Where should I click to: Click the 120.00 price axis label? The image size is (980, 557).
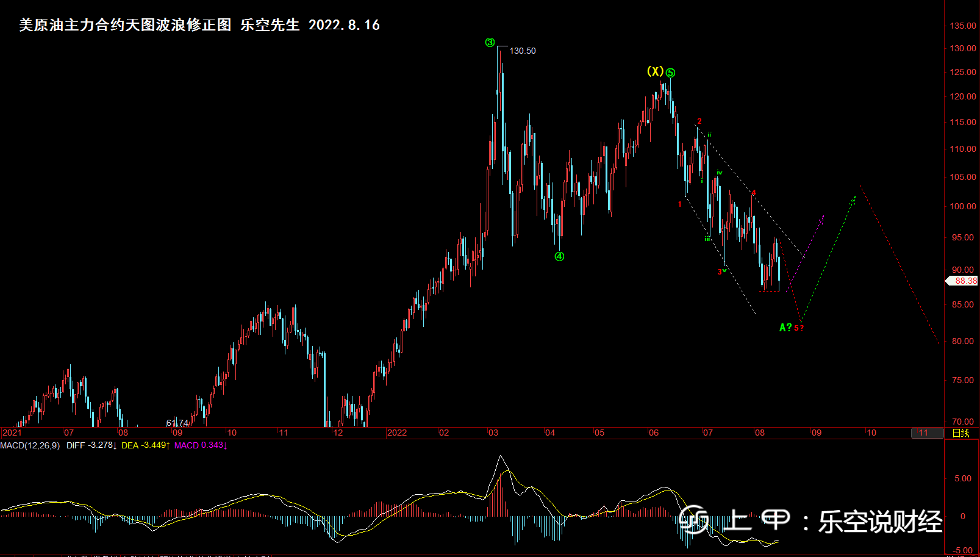[963, 96]
